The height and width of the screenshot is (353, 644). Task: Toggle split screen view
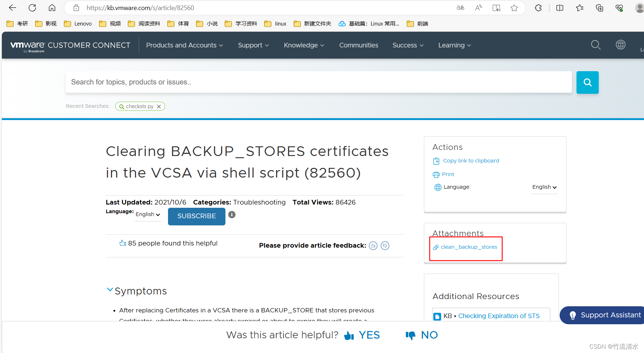point(560,8)
